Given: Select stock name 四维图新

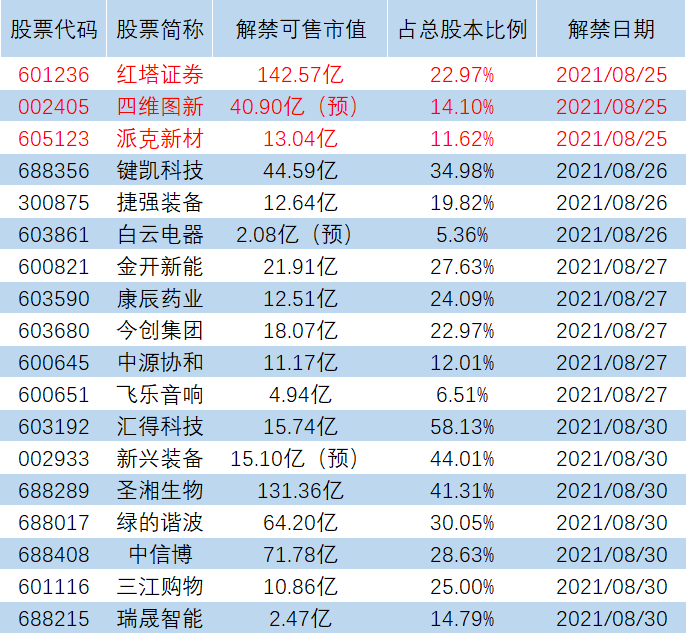Looking at the screenshot, I should pos(160,107).
